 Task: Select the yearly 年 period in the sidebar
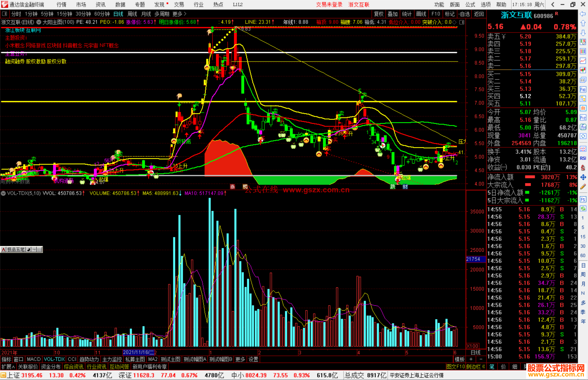point(583,321)
